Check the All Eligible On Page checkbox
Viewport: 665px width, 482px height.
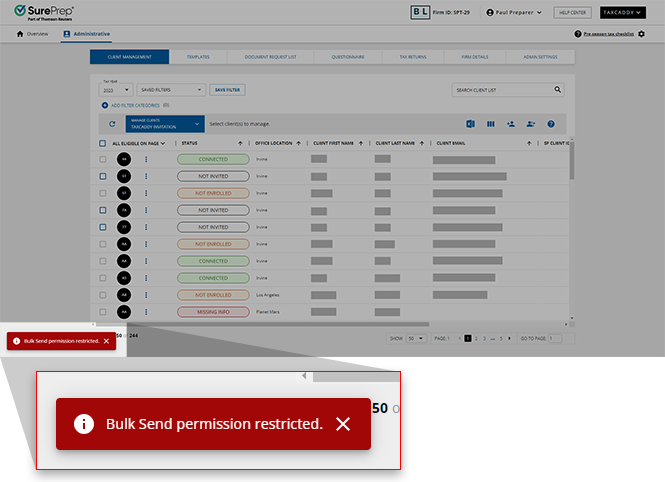coord(103,143)
